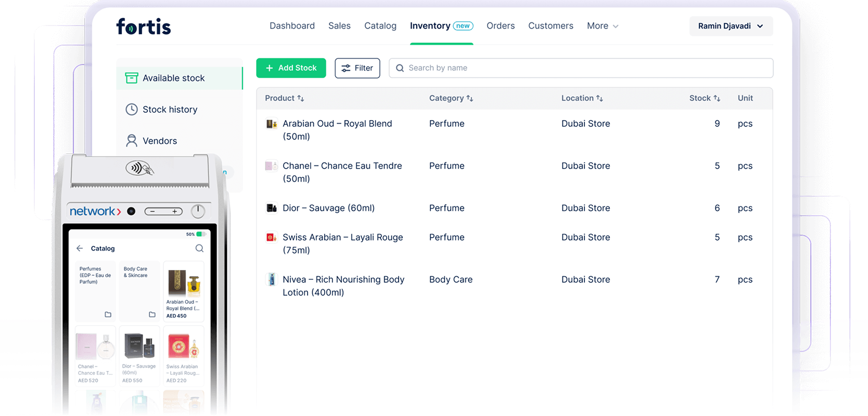Tap back arrow in POS Catalog screen
This screenshot has width=868, height=416.
80,249
